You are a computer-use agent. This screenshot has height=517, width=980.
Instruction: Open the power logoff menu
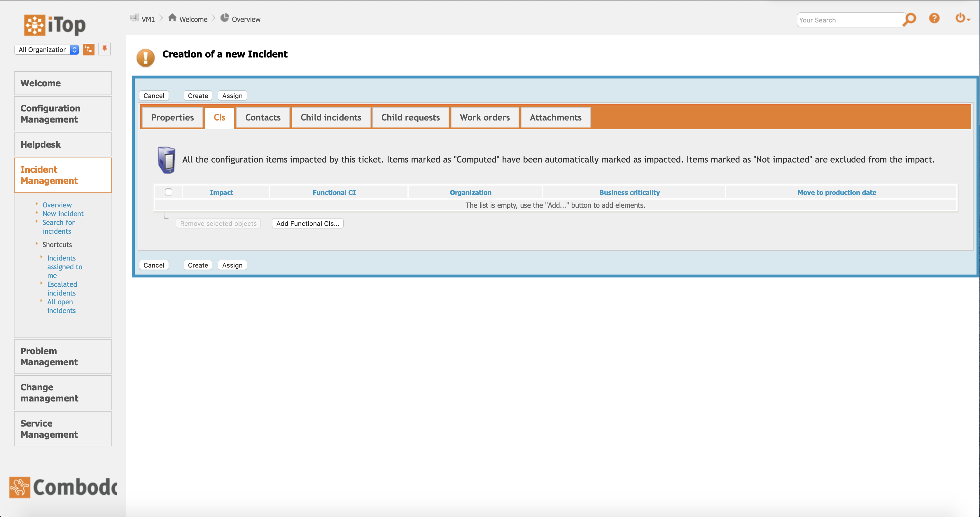click(962, 18)
